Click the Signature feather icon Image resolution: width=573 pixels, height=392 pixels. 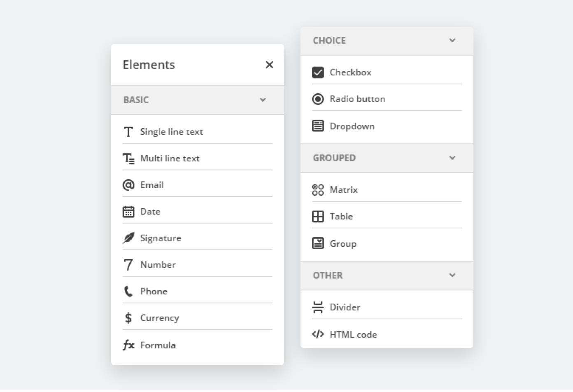(128, 238)
